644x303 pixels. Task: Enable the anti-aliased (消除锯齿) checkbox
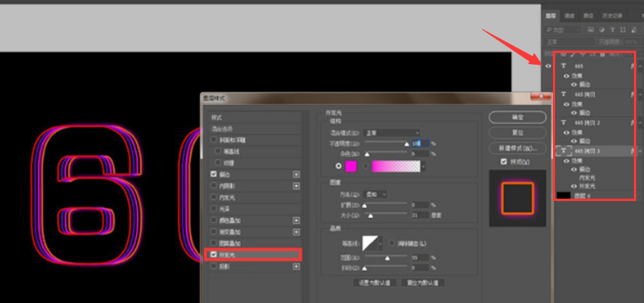pyautogui.click(x=392, y=243)
